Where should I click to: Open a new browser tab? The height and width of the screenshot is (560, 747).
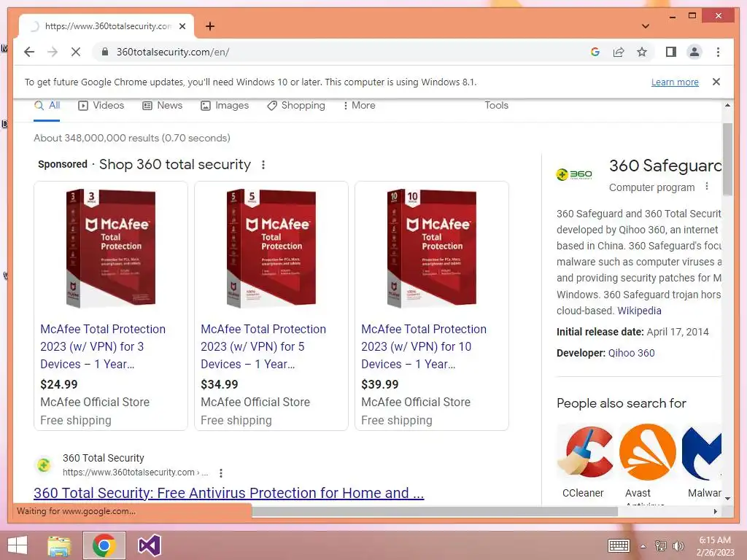point(210,26)
